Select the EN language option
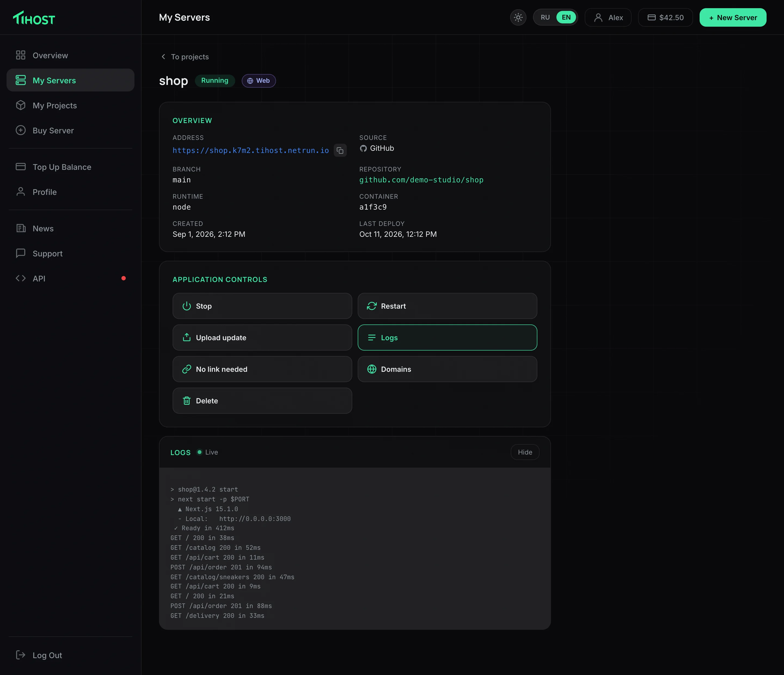Image resolution: width=784 pixels, height=675 pixels. (x=566, y=17)
